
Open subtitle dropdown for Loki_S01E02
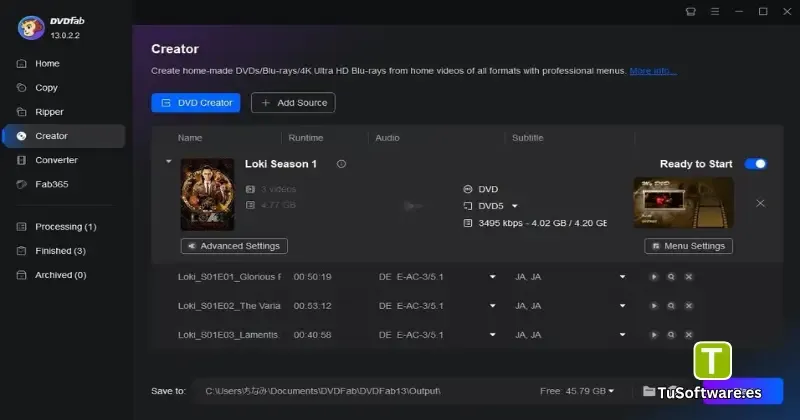tap(622, 306)
